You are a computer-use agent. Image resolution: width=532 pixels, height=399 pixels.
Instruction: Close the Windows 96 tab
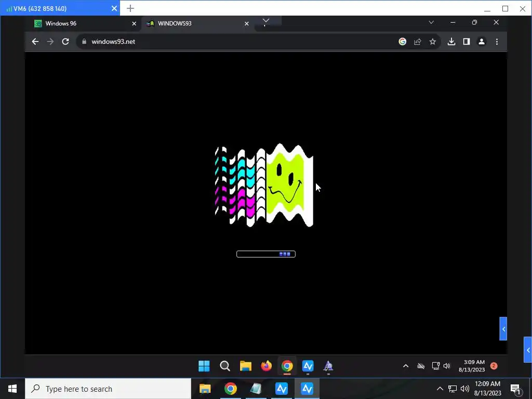[134, 23]
